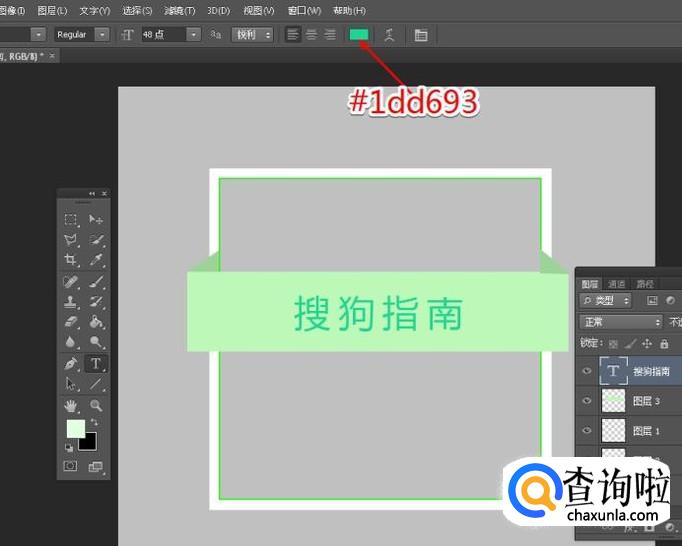
Task: Switch to 图层 layers tab
Action: [589, 284]
